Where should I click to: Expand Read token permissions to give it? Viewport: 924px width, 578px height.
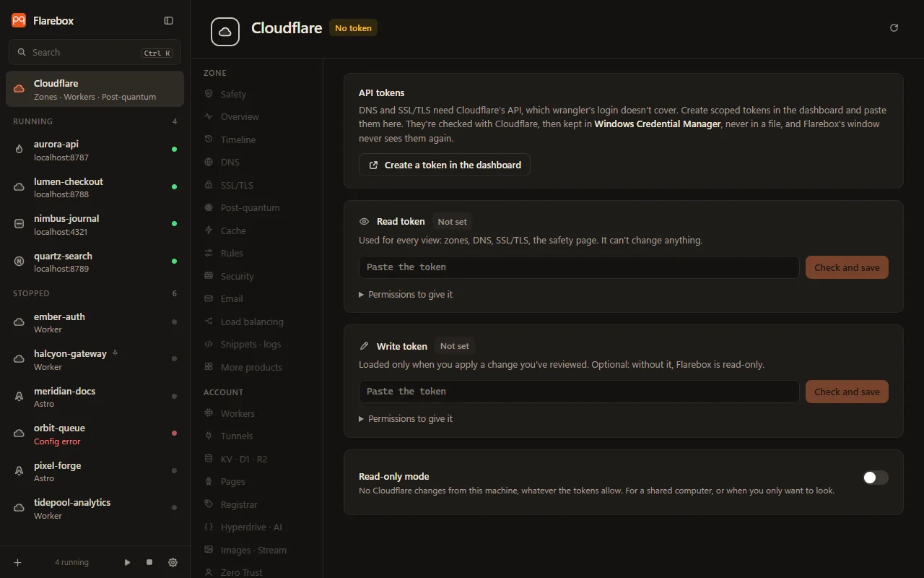[406, 294]
